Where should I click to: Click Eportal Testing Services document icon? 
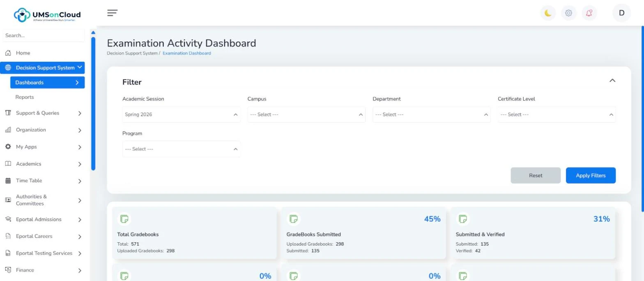(x=8, y=253)
